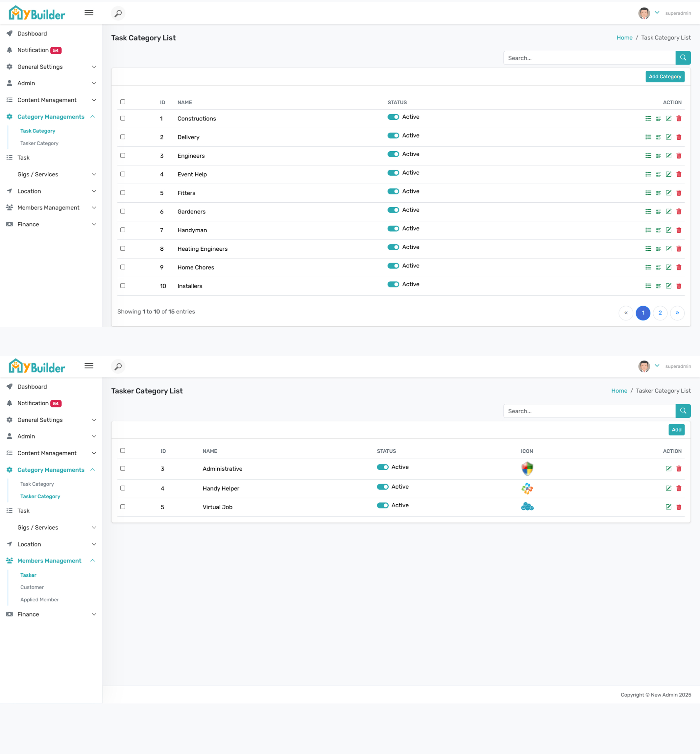Image resolution: width=700 pixels, height=754 pixels.
Task: Click first list icon in Engineers row
Action: point(648,156)
